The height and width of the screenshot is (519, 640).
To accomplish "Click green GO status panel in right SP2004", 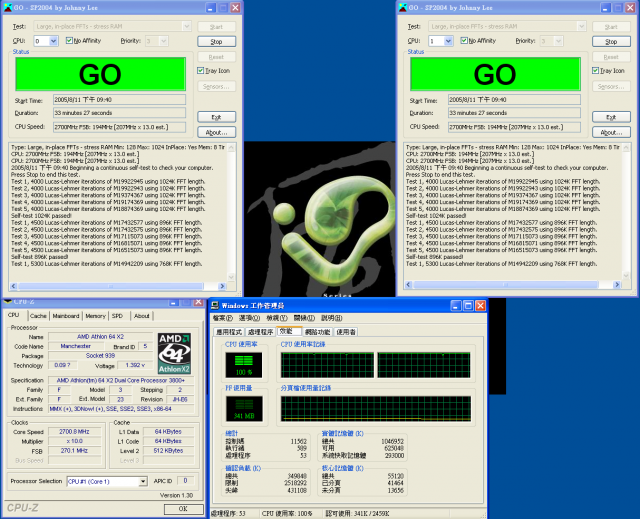I will click(x=495, y=74).
